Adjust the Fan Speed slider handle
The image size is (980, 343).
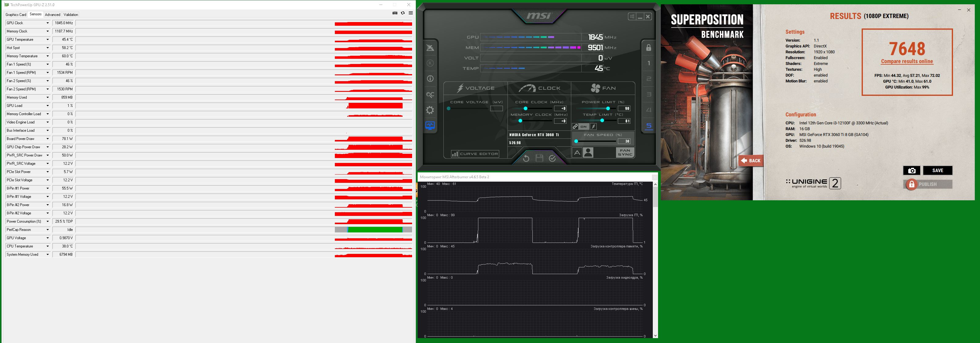(576, 141)
